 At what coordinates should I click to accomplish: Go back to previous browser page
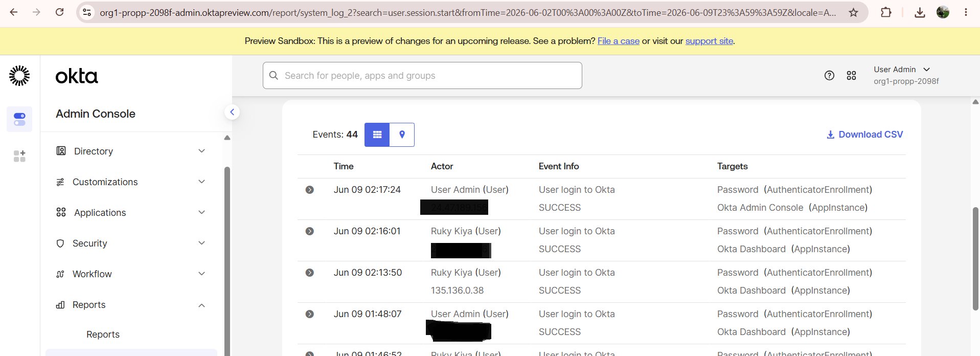pos(14,12)
